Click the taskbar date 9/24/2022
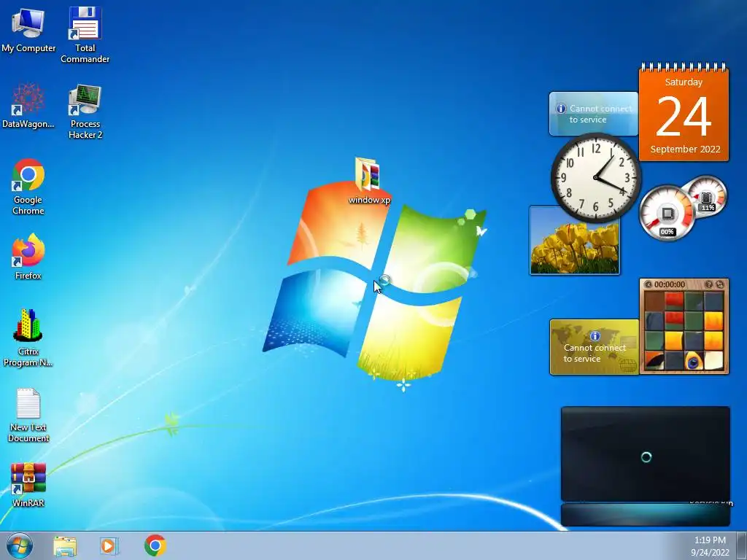 (710, 553)
